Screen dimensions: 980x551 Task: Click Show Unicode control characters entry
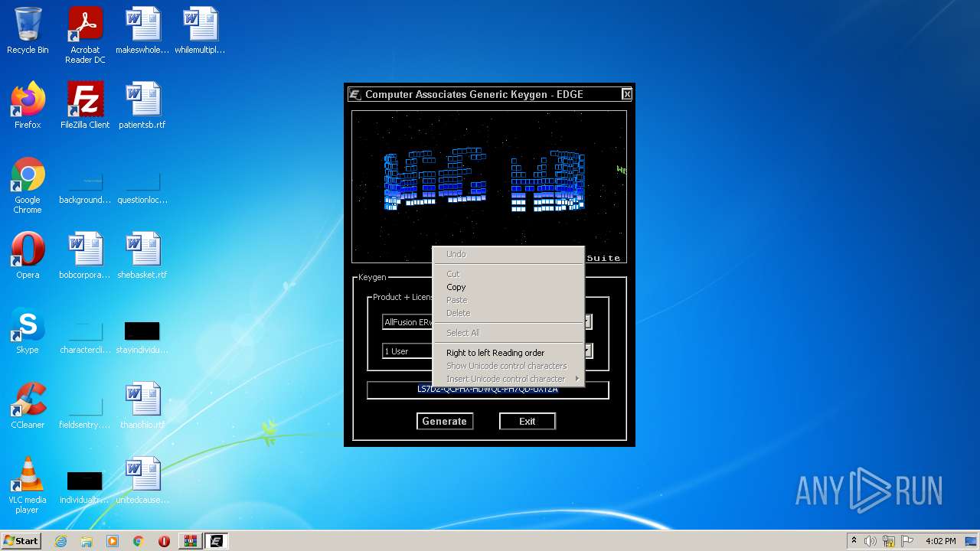click(x=507, y=366)
